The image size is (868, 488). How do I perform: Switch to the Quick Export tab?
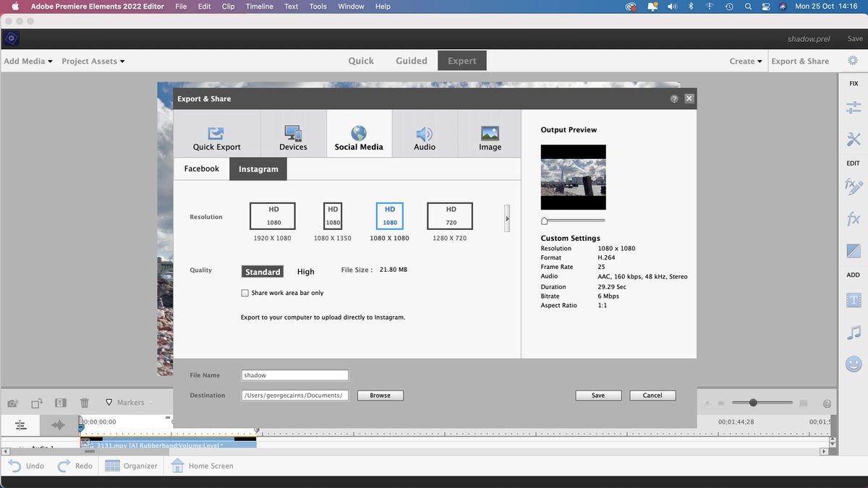(217, 134)
